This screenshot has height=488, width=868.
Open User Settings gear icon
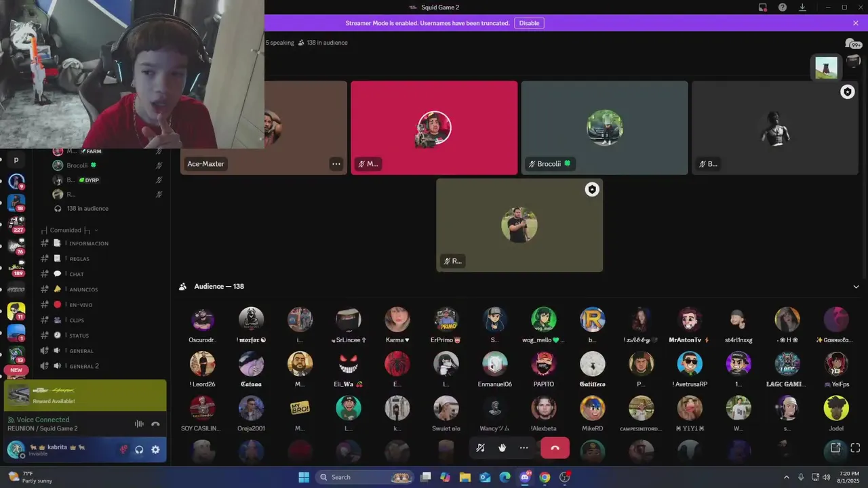coord(155,449)
